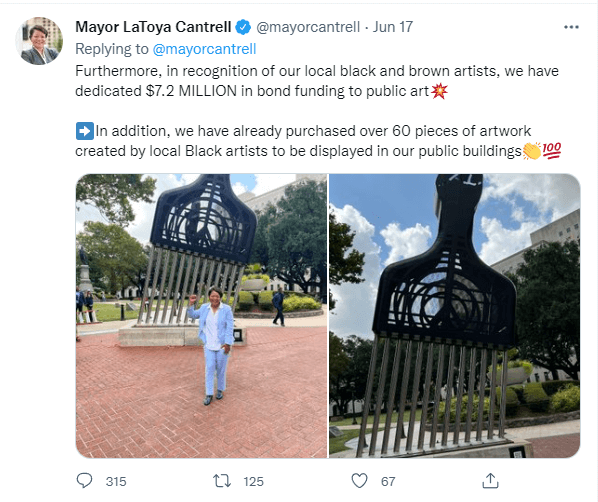Open the left photo of mayor with sculpture
Image resolution: width=598 pixels, height=502 pixels.
[201, 316]
